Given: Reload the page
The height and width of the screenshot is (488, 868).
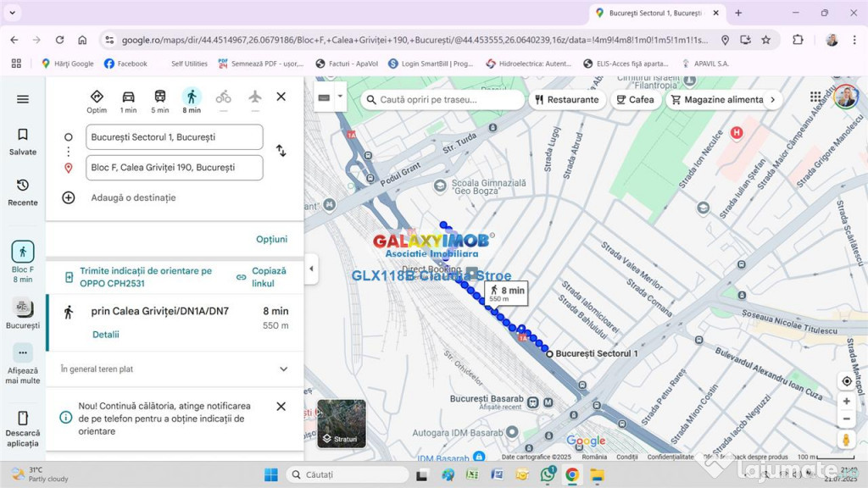Looking at the screenshot, I should click(x=60, y=40).
